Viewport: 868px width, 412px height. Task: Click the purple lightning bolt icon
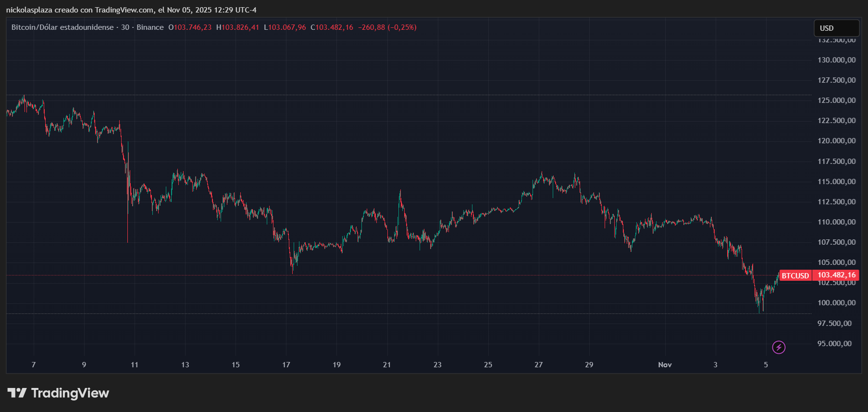[779, 347]
